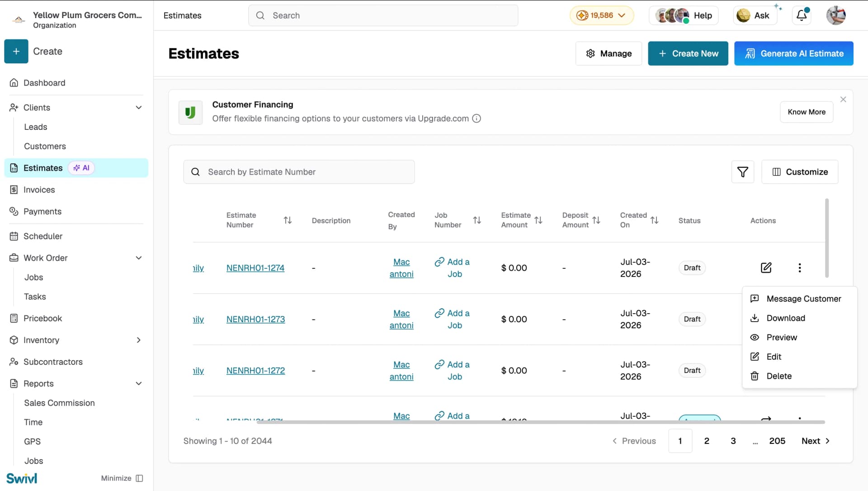This screenshot has height=491, width=868.
Task: Click Draft status of NENRH01-1273
Action: pos(692,319)
